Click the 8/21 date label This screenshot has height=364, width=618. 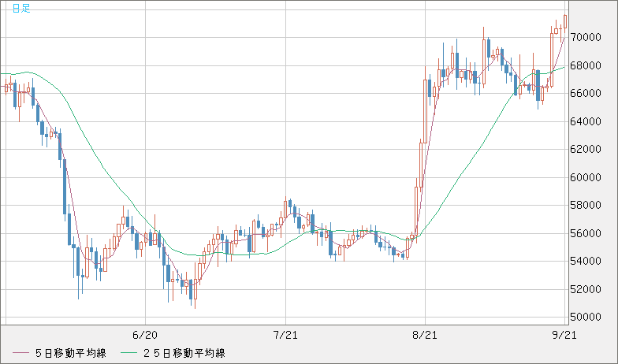(x=425, y=336)
